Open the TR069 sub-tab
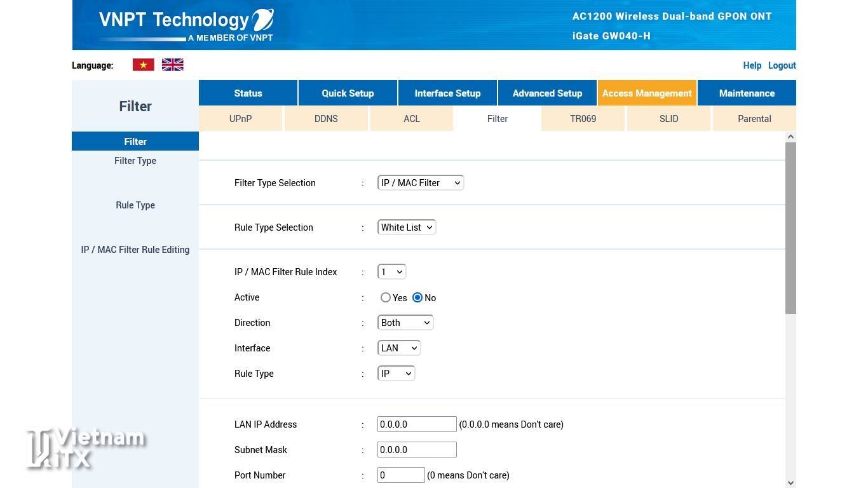Screen dimensions: 868x488 coord(583,119)
